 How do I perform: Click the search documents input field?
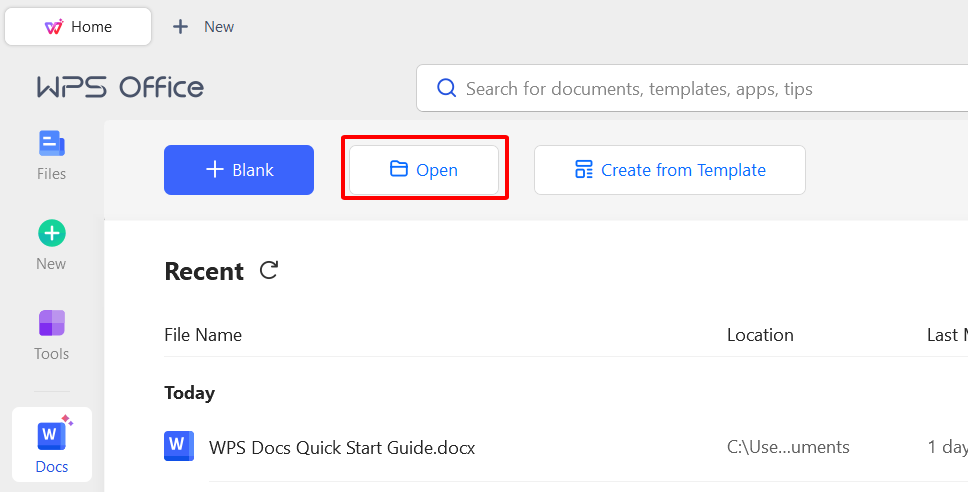pyautogui.click(x=691, y=88)
